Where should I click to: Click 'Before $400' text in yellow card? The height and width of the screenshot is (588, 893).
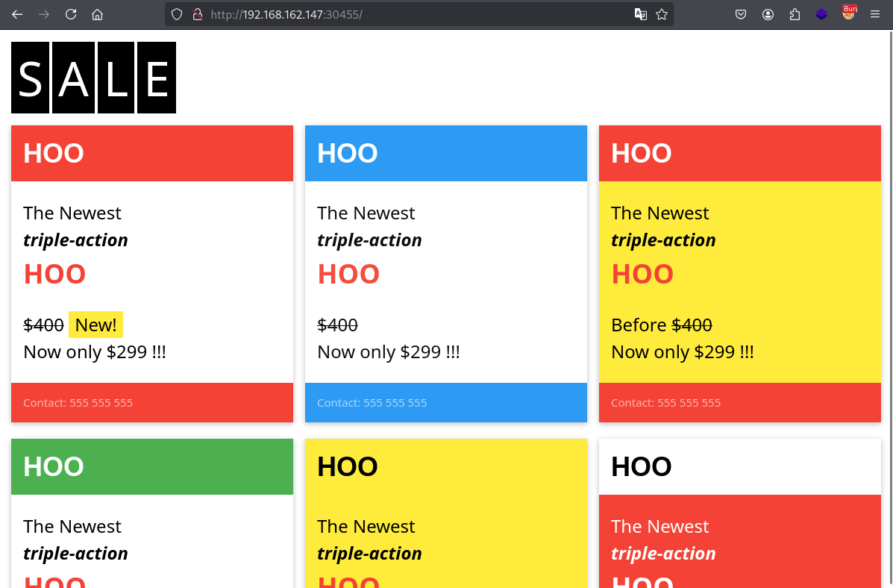coord(662,325)
